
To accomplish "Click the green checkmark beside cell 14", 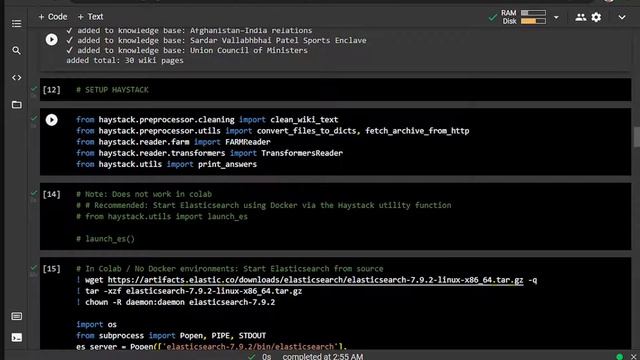I will [34, 193].
